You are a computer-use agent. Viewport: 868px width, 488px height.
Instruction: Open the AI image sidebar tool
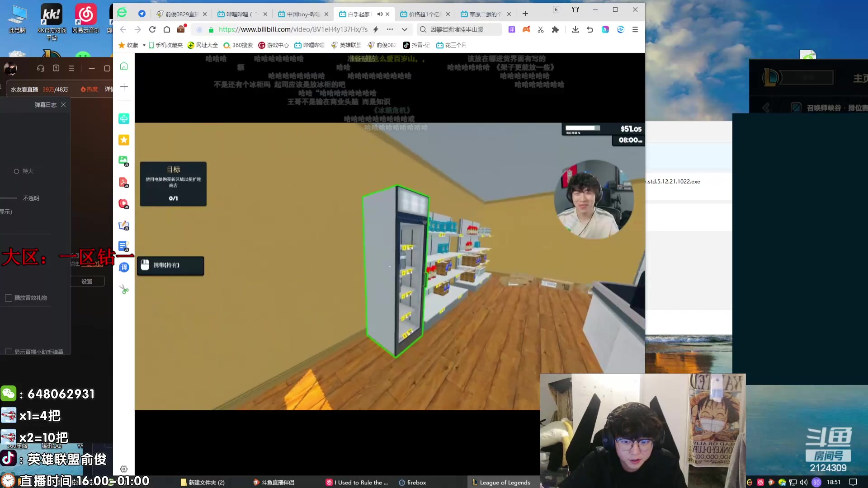pos(124,161)
